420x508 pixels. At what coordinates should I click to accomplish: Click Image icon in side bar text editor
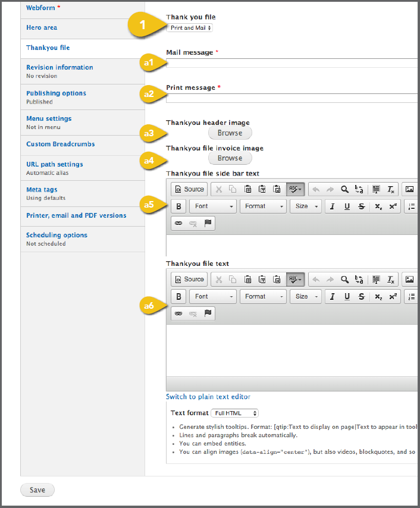pos(410,189)
